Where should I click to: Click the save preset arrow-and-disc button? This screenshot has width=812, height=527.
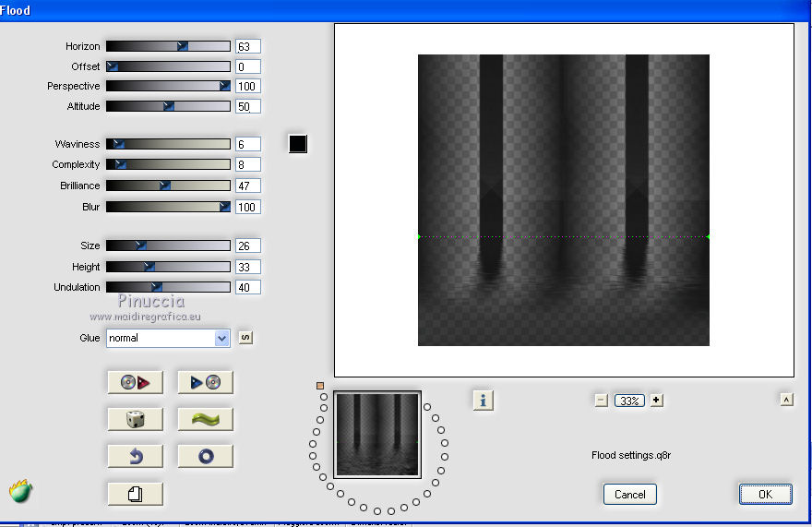pos(206,382)
